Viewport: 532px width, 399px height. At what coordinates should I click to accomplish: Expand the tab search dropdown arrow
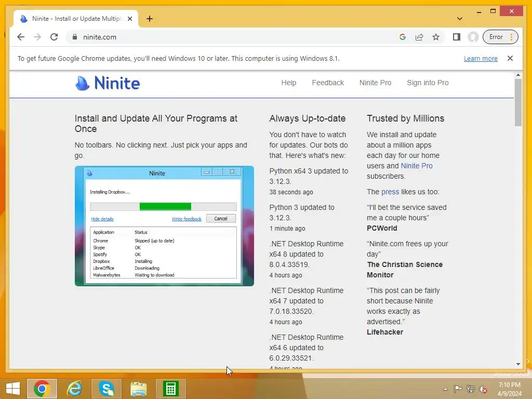(x=460, y=19)
